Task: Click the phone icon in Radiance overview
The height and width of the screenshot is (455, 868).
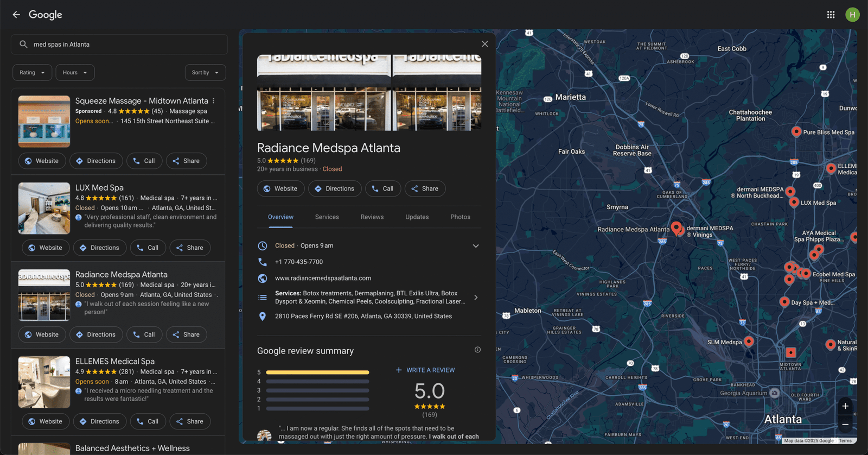Action: [x=263, y=262]
